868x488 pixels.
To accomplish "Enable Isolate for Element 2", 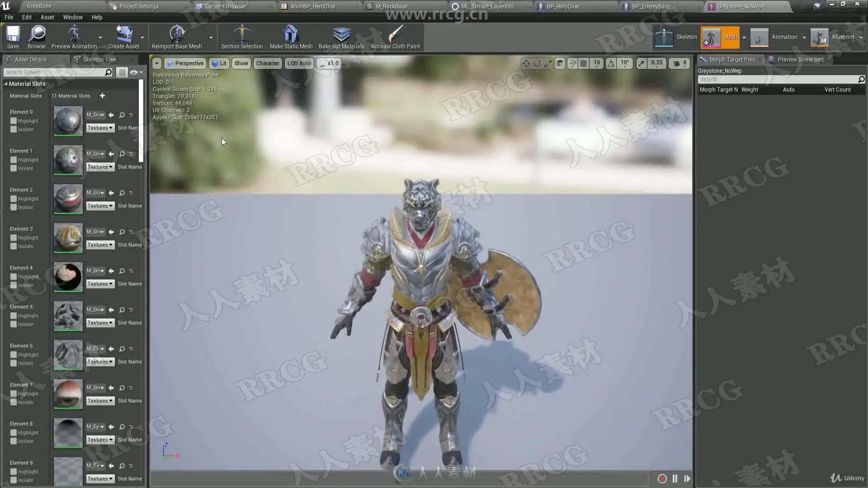I will 14,207.
